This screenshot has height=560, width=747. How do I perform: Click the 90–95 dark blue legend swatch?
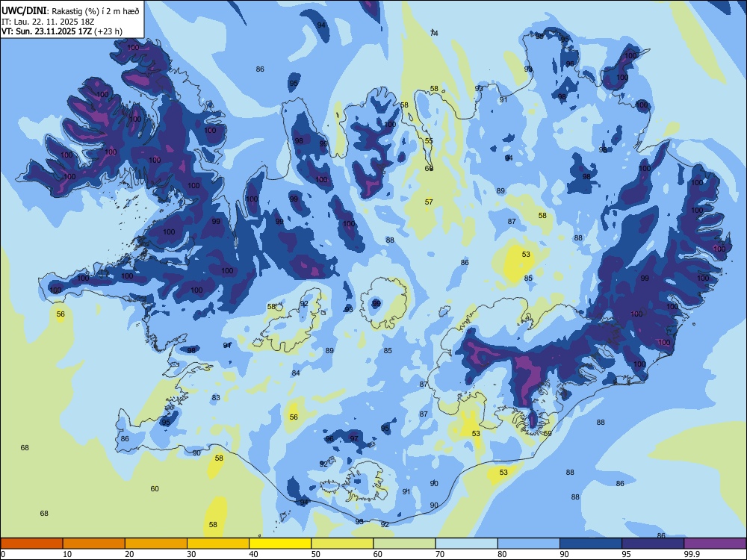591,544
